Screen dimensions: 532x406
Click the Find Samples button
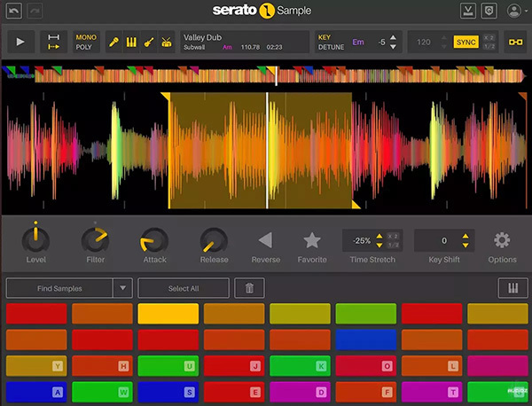59,288
